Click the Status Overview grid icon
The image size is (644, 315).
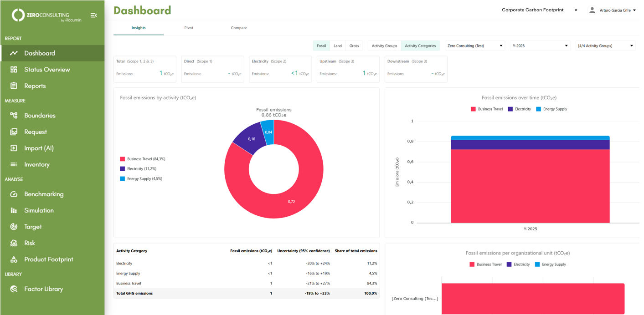pyautogui.click(x=14, y=70)
